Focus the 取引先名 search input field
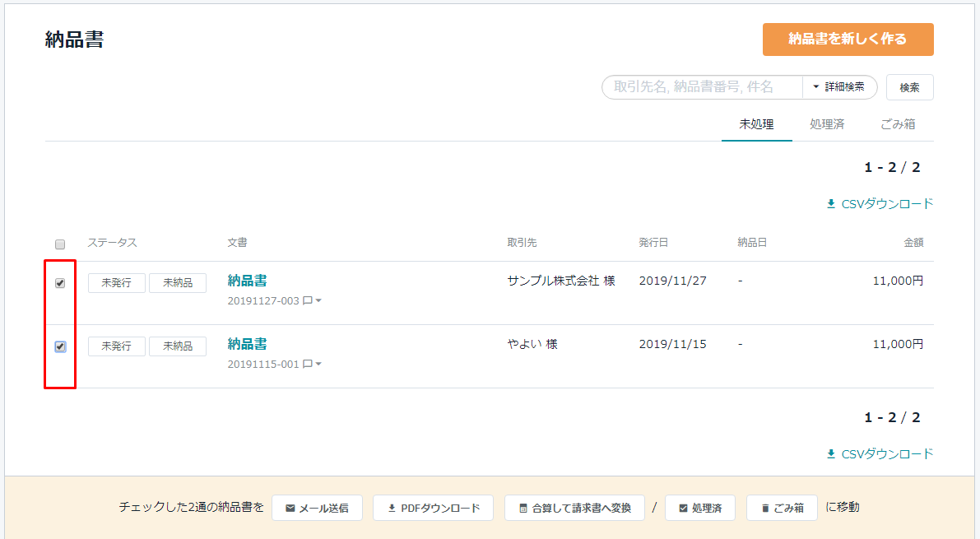 (702, 87)
